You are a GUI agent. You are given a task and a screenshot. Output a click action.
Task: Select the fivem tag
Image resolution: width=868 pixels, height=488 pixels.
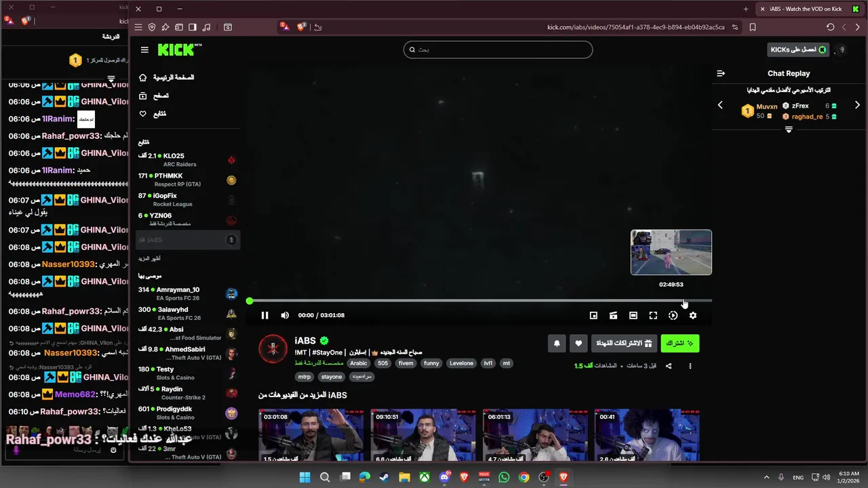click(x=406, y=363)
